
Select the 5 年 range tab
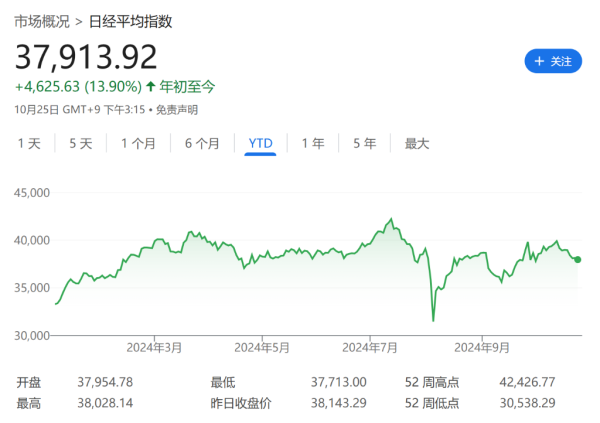[x=365, y=144]
